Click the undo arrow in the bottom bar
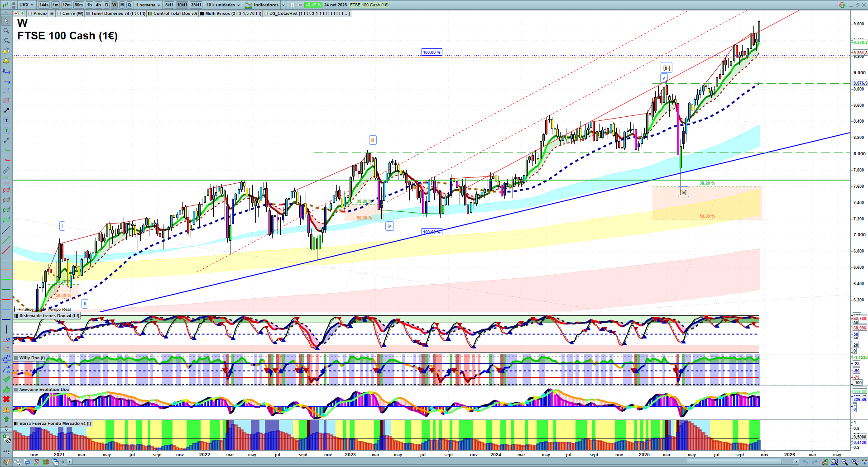The height and width of the screenshot is (467, 868). (x=805, y=462)
